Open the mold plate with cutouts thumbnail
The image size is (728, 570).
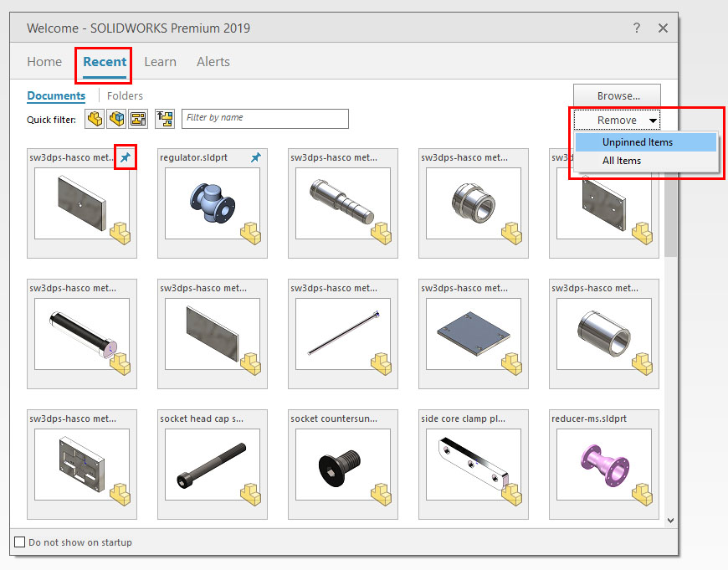pos(82,465)
